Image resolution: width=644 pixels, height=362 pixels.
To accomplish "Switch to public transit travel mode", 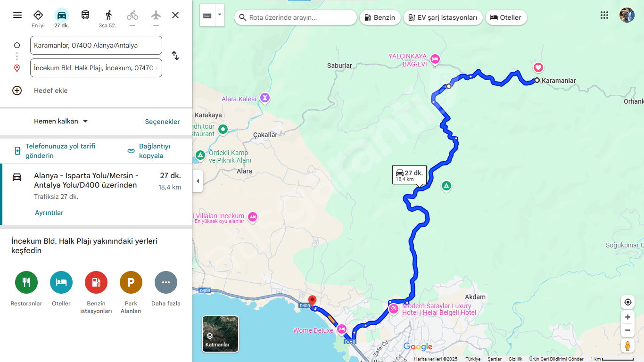I will coord(85,15).
